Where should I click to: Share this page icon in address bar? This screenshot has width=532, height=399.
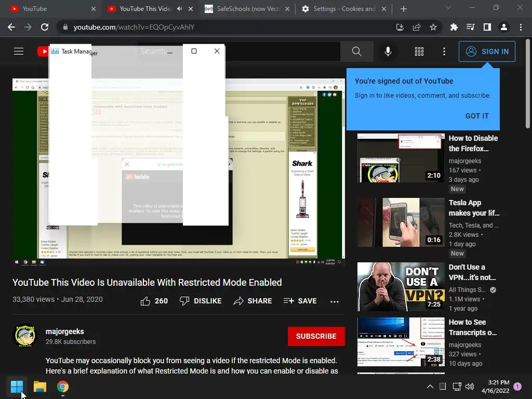(x=417, y=27)
